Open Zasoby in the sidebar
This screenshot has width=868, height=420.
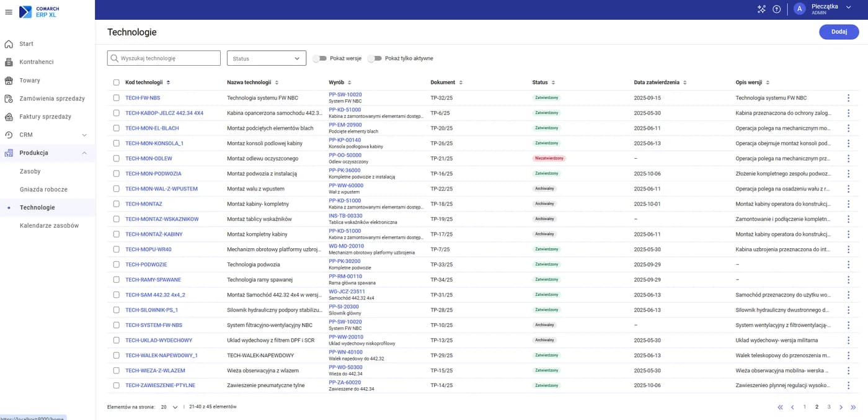(x=30, y=171)
